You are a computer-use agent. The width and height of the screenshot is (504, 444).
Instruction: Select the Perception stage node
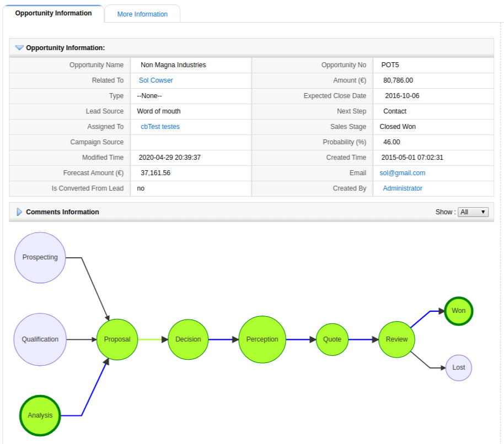point(262,339)
